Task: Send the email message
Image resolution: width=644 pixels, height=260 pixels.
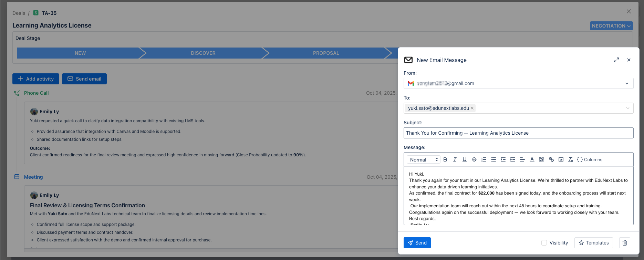Action: (x=417, y=243)
